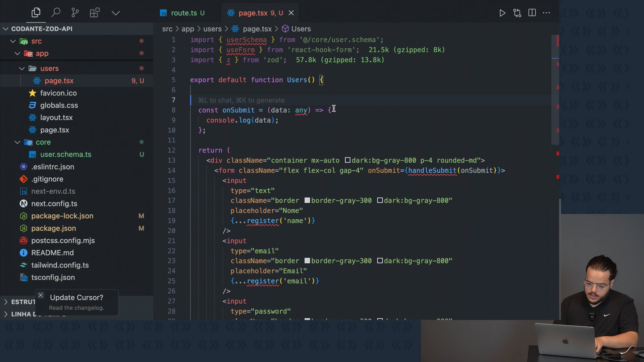
Task: Click gray-300 color swatch on line 17
Action: coord(307,200)
